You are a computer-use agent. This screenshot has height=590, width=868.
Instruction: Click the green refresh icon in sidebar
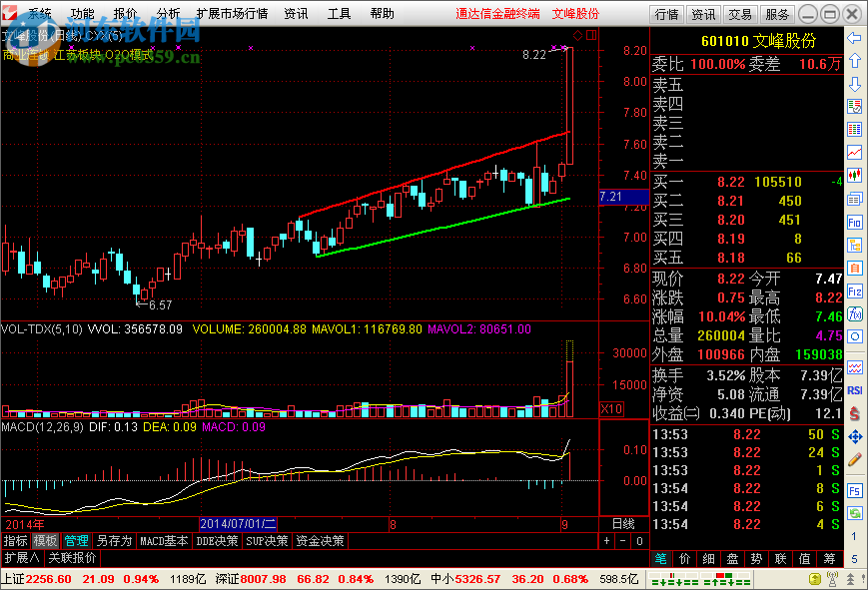[x=855, y=513]
